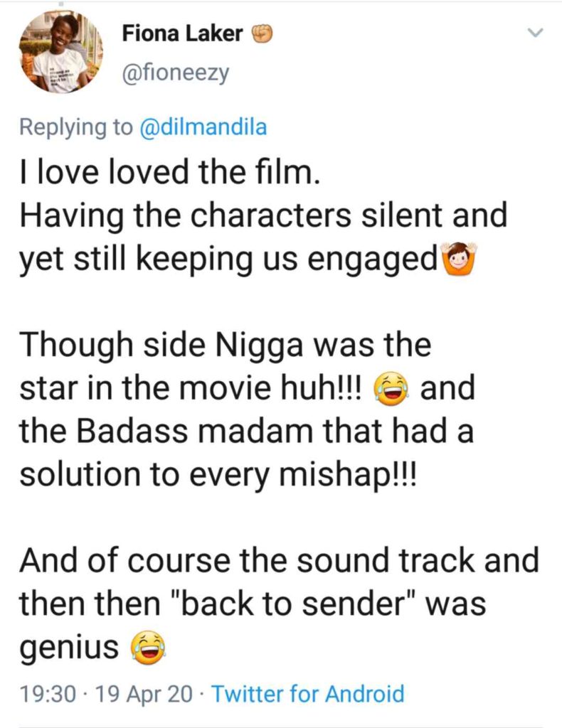Screen dimensions: 562x728
Task: Click the quoted text "back to sender"
Action: 295,604
